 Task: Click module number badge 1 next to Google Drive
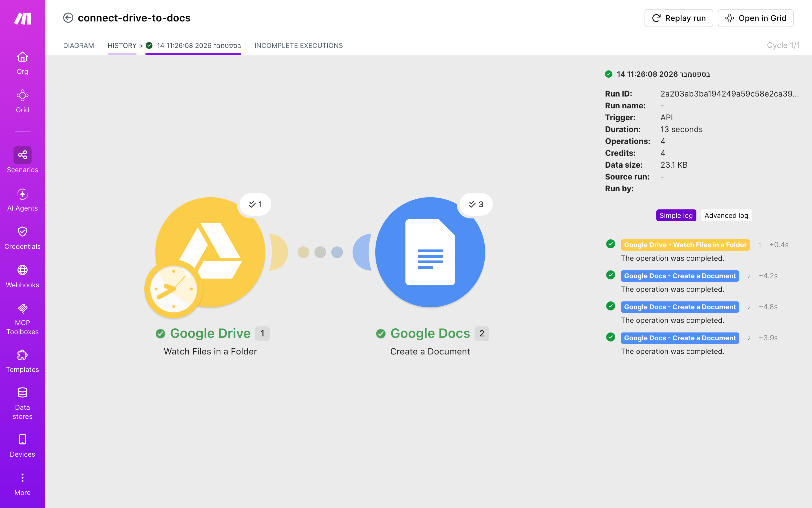262,334
